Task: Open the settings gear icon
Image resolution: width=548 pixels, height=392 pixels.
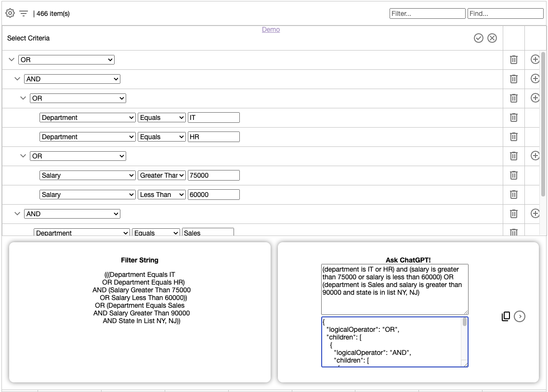Action: tap(10, 13)
